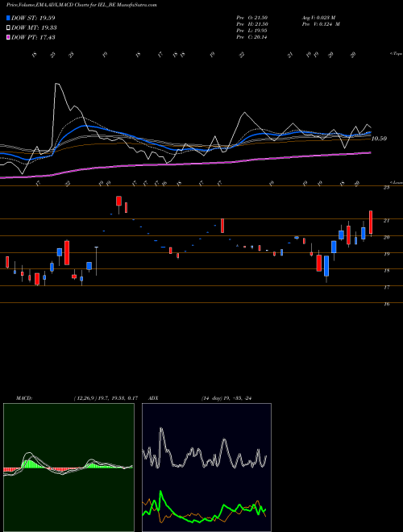Click the 'Pre O: 21.50' value
The image size is (403, 532).
pos(253,18)
